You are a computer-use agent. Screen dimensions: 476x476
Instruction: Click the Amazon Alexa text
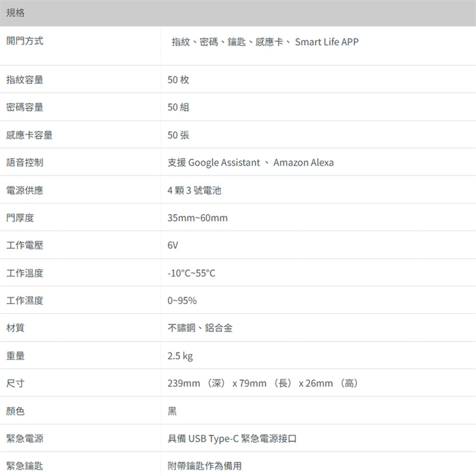point(303,163)
